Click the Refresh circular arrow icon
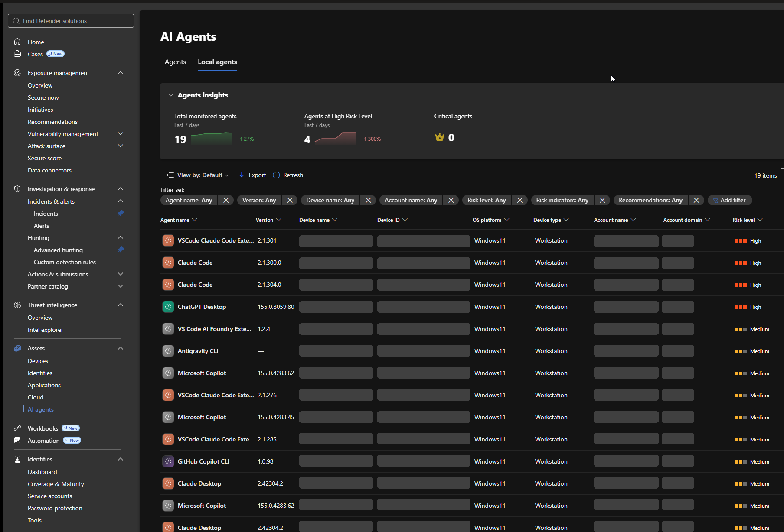Screen dimensions: 784x532 point(276,175)
